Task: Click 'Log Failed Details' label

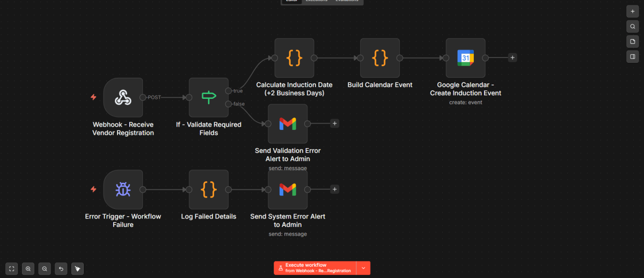Action: coord(209,217)
